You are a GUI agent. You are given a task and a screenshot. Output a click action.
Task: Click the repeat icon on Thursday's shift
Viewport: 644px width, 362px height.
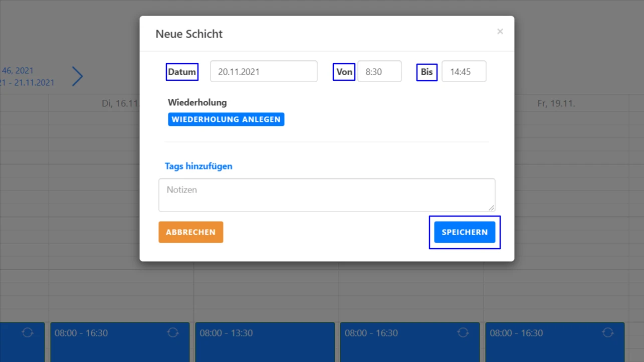tap(463, 332)
